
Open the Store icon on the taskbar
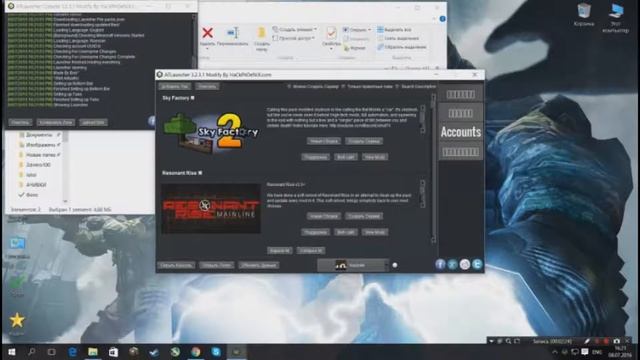113,352
